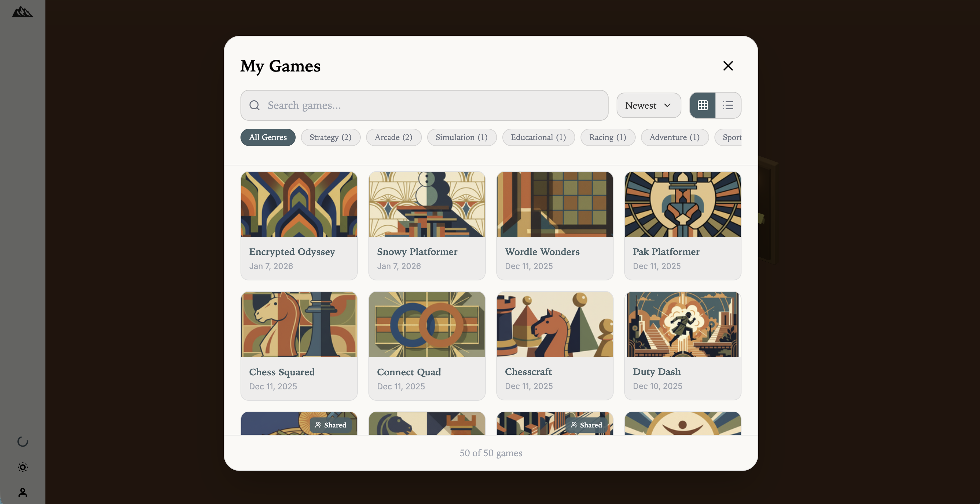Click the Shared badge on bottom-left game
This screenshot has width=980, height=504.
click(x=331, y=425)
